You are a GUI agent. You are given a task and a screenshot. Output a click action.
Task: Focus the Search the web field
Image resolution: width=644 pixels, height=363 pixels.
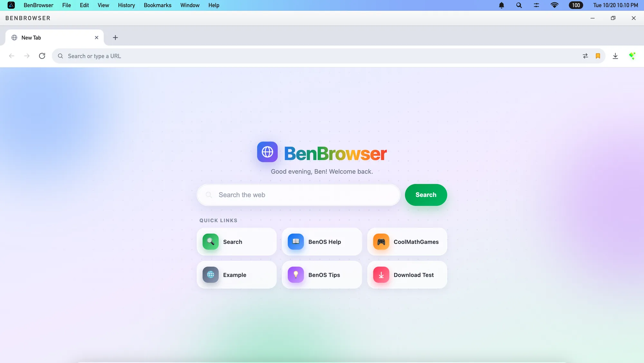298,195
